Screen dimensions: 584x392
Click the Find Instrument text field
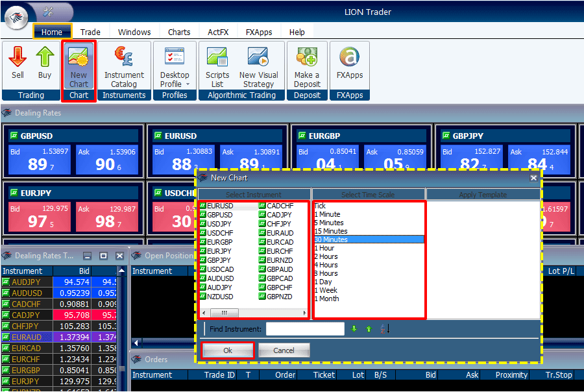305,328
